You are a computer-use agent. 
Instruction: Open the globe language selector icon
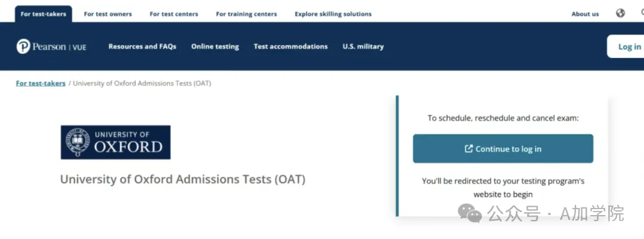click(x=620, y=13)
